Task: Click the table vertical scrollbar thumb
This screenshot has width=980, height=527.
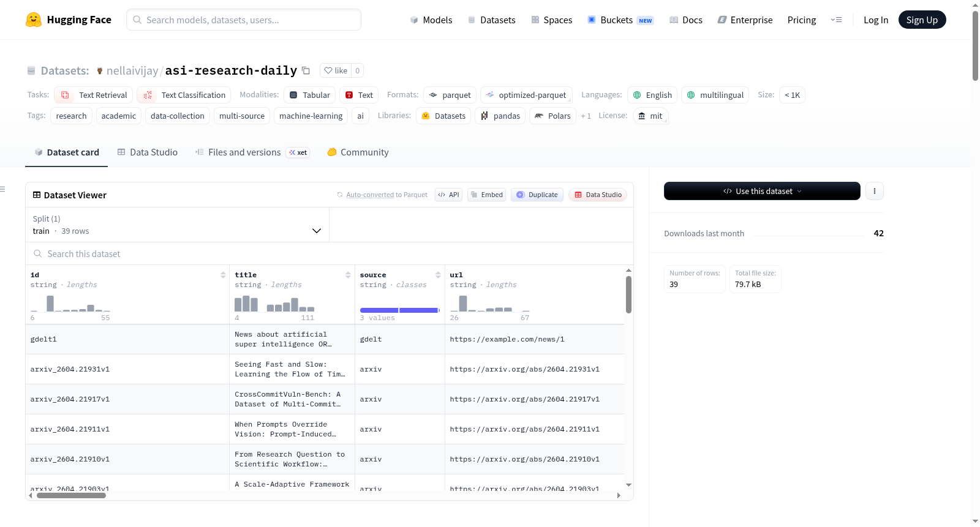Action: click(x=628, y=294)
